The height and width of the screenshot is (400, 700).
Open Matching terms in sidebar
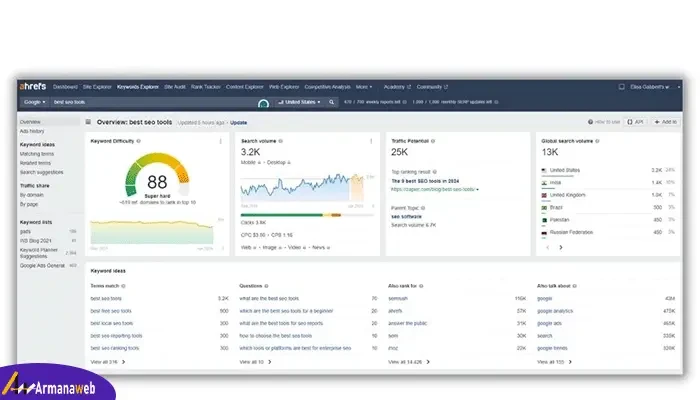pos(37,154)
